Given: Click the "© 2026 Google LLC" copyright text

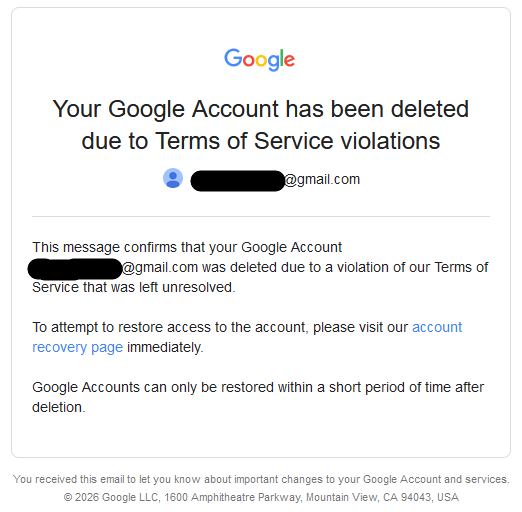Looking at the screenshot, I should pyautogui.click(x=112, y=497).
